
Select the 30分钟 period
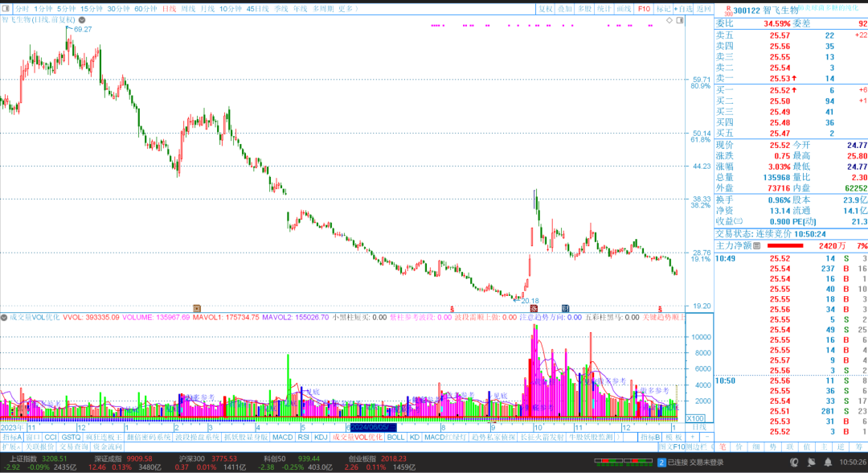pyautogui.click(x=118, y=9)
